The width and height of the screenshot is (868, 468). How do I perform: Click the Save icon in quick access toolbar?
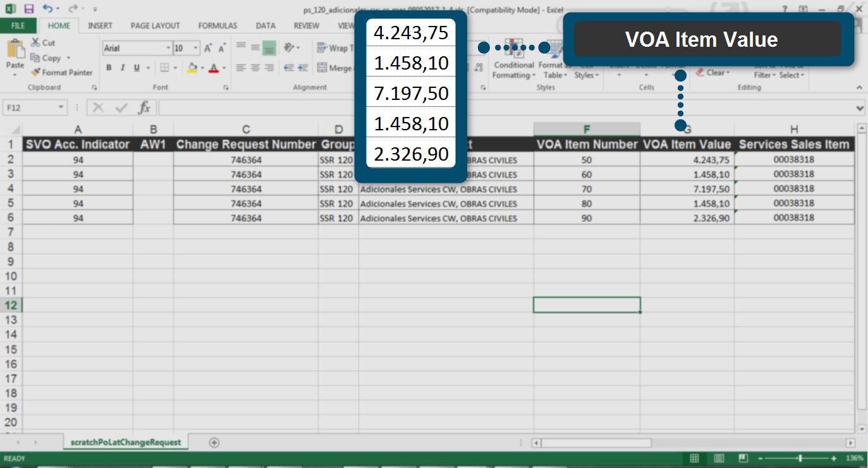click(28, 9)
